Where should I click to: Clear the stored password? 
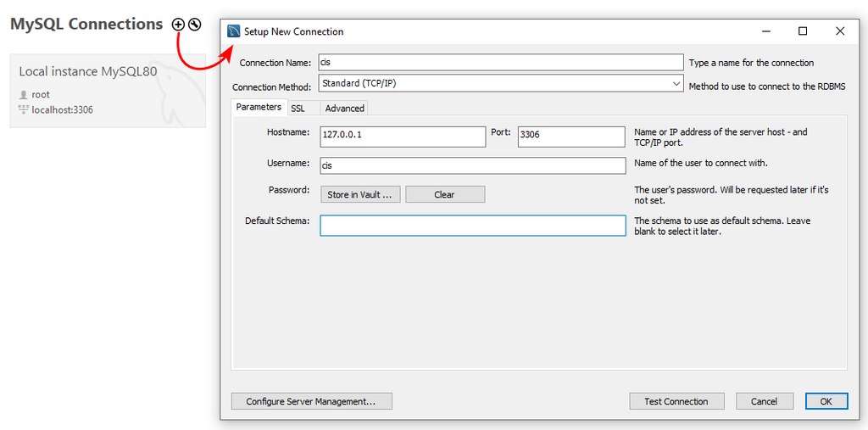[x=445, y=194]
